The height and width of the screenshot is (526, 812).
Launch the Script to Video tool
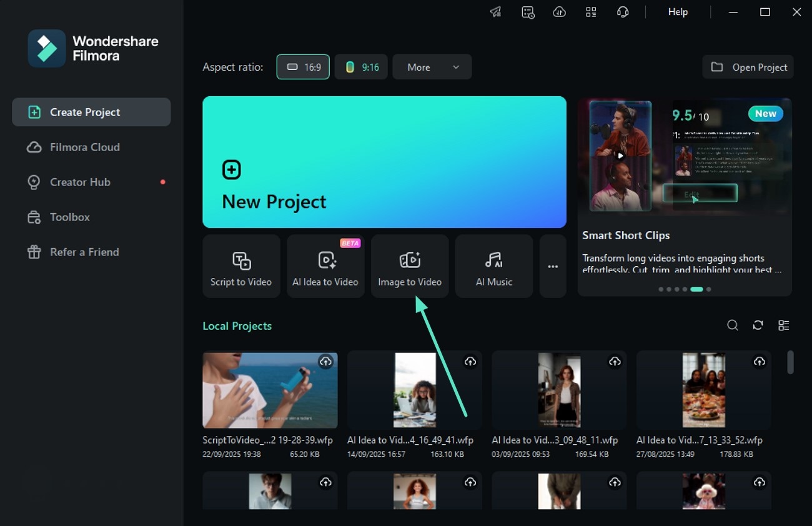[x=241, y=266]
